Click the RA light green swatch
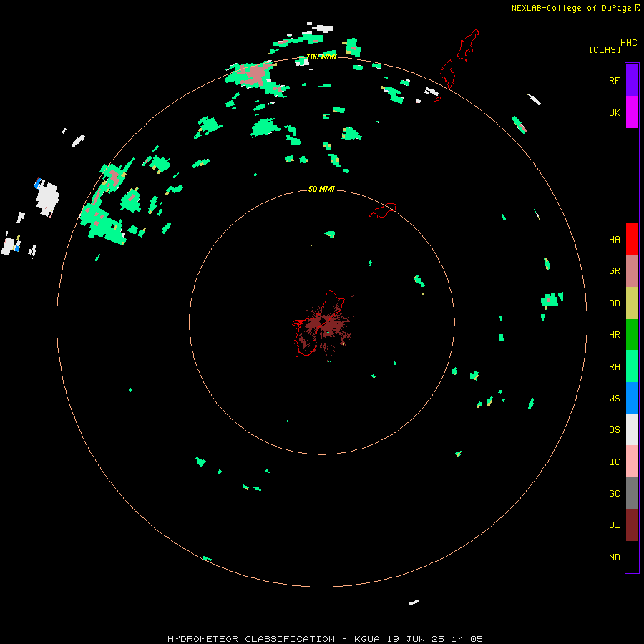 tap(632, 366)
